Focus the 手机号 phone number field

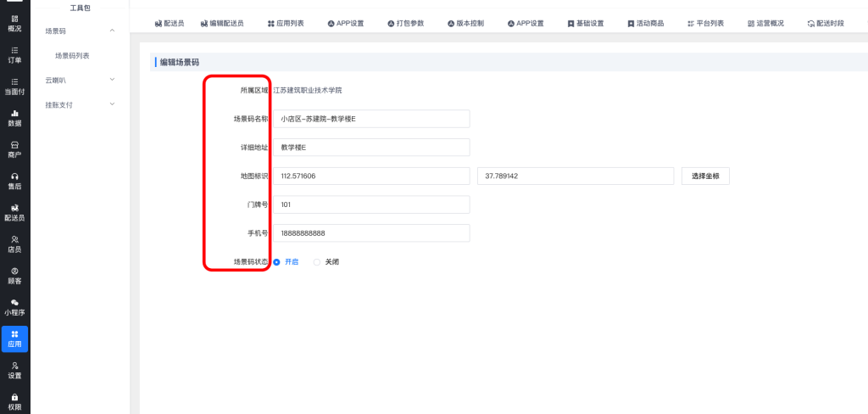tap(370, 233)
